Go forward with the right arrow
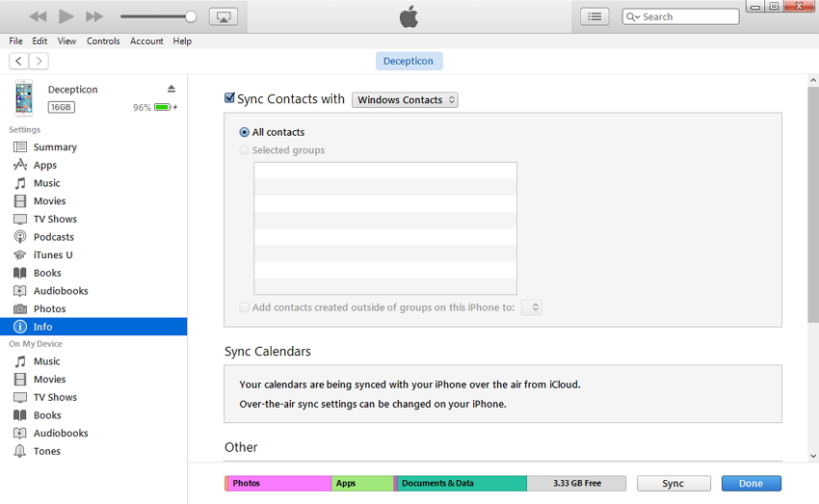Screen dimensions: 819x504 coord(39,61)
